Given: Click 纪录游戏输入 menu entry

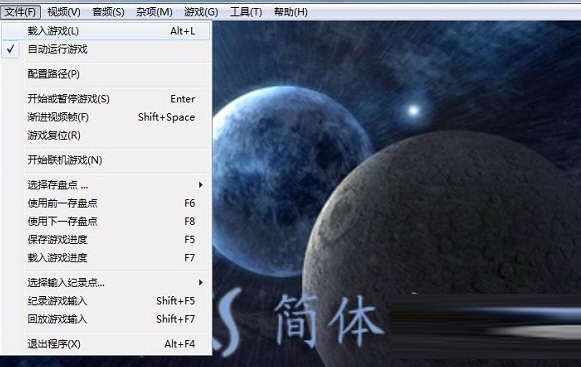Looking at the screenshot, I should tap(106, 301).
